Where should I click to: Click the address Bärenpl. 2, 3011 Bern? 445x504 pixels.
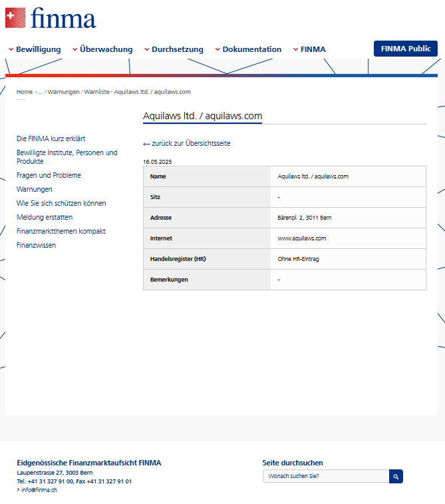coord(305,218)
